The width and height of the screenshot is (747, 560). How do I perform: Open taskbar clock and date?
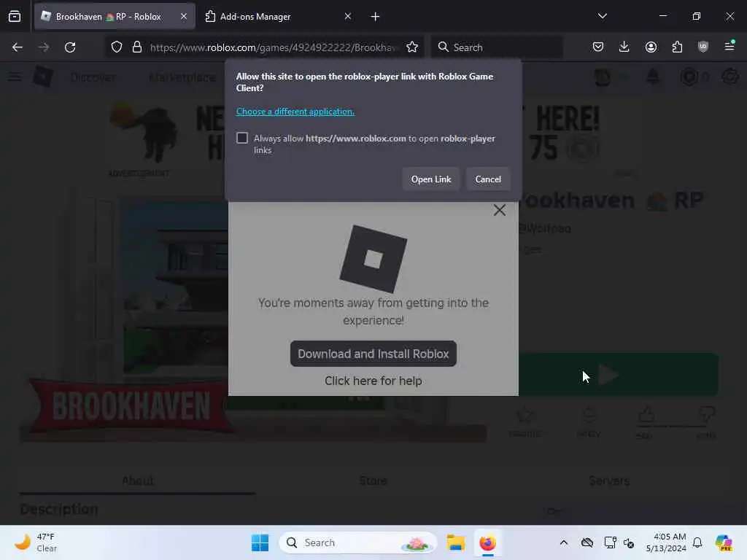pyautogui.click(x=666, y=542)
